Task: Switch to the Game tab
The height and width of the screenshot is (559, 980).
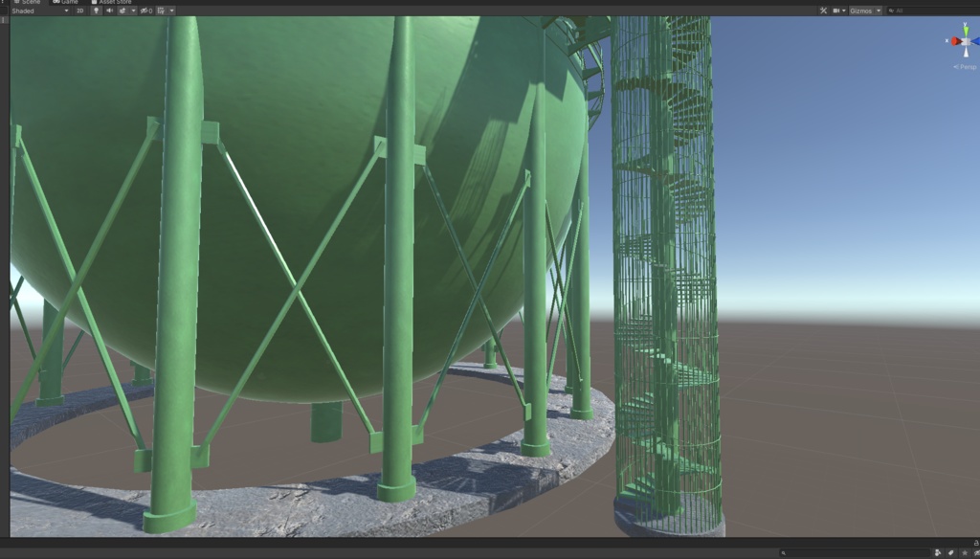Action: [67, 3]
